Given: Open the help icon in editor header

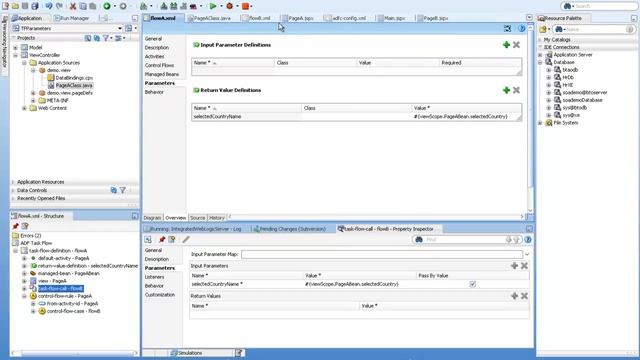Looking at the screenshot, I should point(521,29).
